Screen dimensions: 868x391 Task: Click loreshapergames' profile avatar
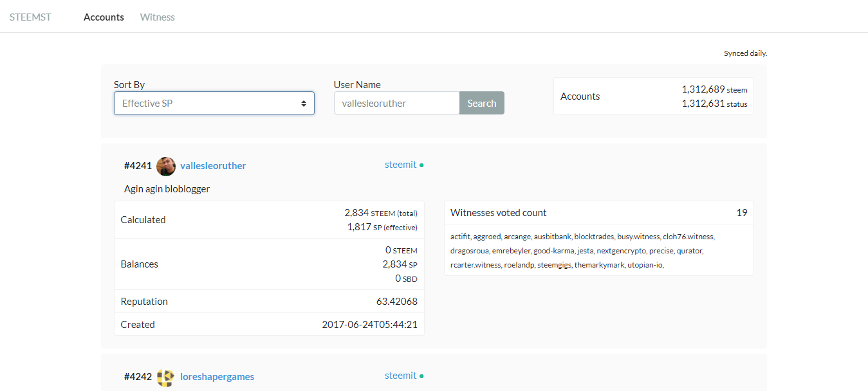pos(166,377)
